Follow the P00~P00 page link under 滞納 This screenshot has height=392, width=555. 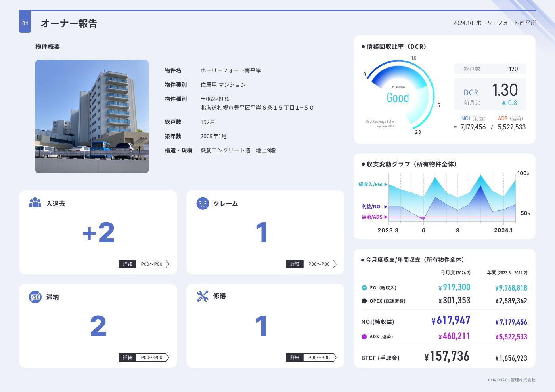[152, 358]
